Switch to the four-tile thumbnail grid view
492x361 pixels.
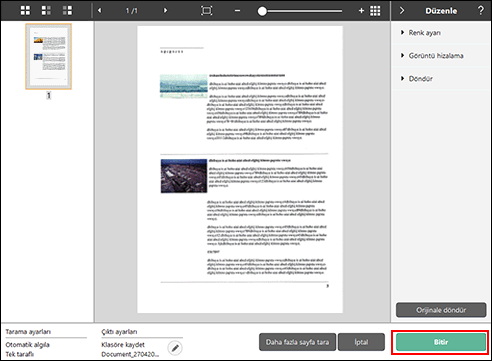(25, 11)
